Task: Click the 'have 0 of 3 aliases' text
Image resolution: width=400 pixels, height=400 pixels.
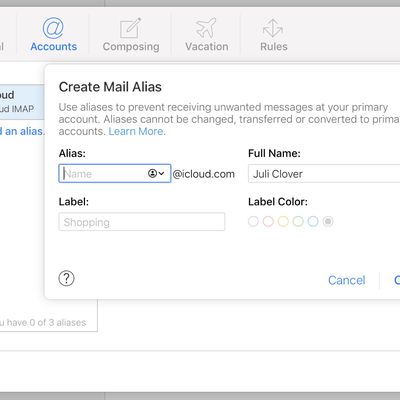Action: 46,322
